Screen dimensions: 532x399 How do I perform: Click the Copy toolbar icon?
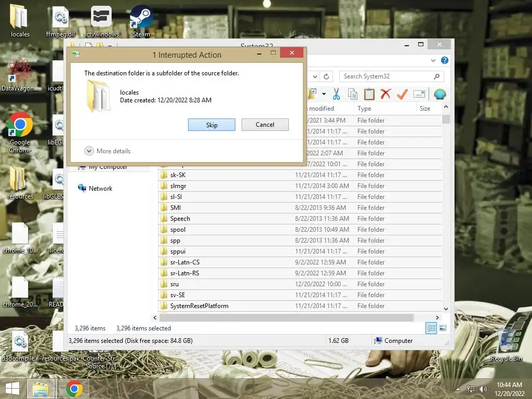[353, 94]
